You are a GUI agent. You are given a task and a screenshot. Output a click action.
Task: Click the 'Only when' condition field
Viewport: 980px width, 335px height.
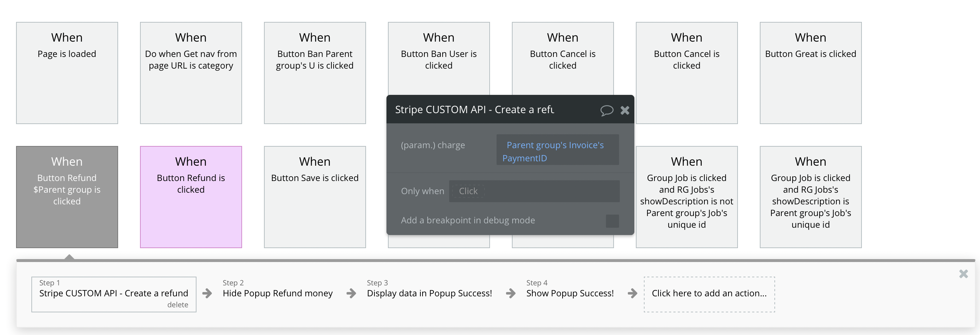point(534,191)
